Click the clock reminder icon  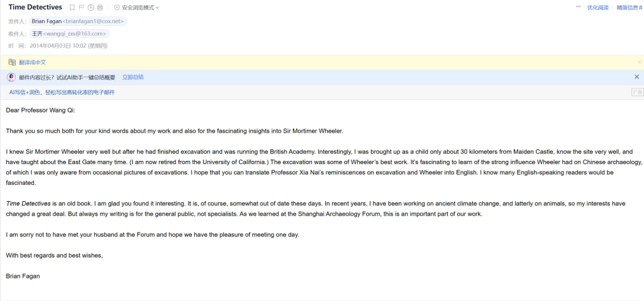pyautogui.click(x=91, y=8)
